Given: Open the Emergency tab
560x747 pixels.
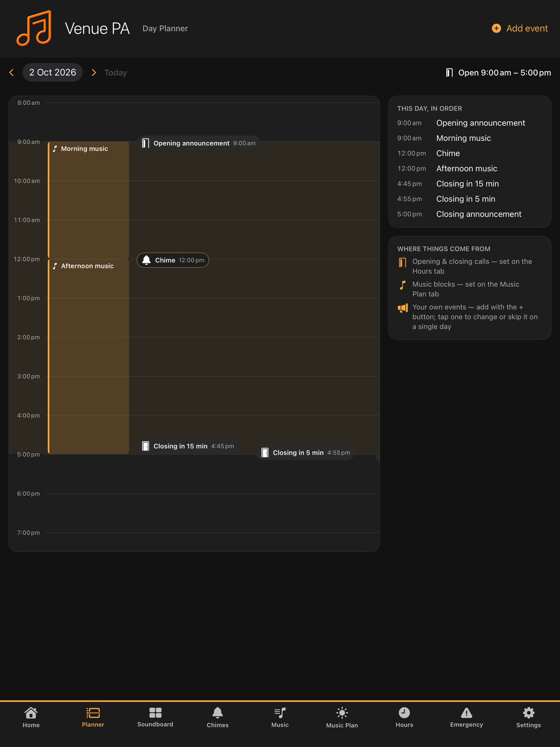Looking at the screenshot, I should 467,718.
